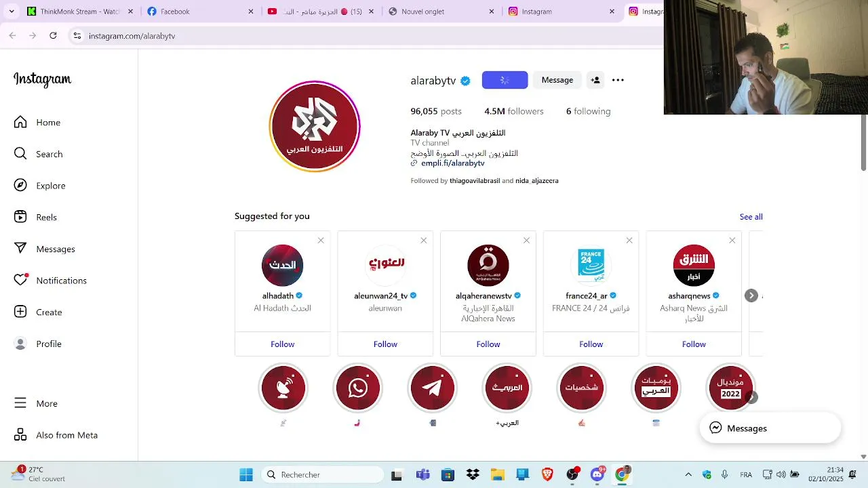Click the loading Follow button
This screenshot has width=868, height=488.
[505, 80]
